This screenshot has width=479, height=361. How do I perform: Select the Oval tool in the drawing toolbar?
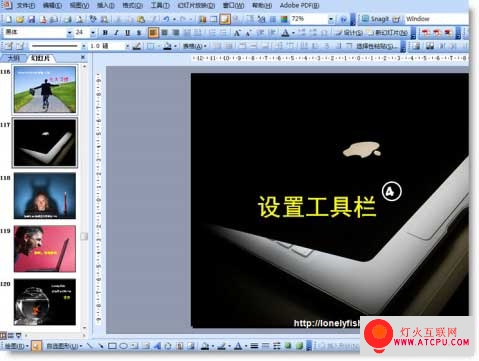point(123,346)
